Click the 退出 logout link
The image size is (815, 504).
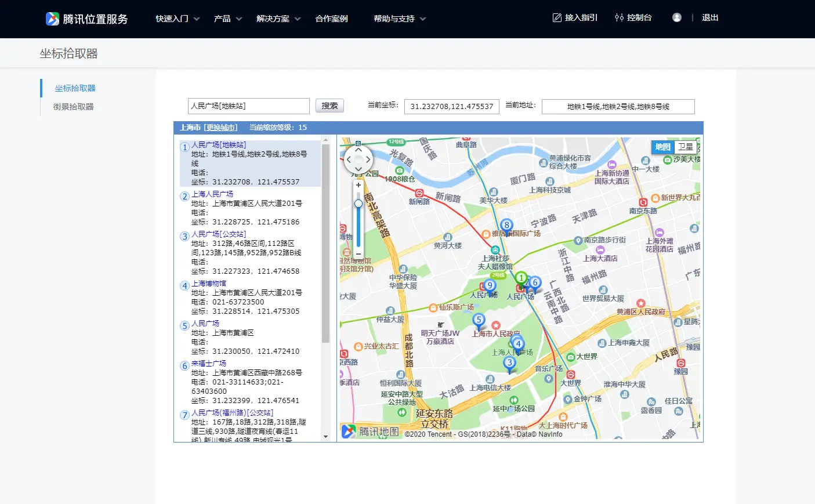[710, 18]
